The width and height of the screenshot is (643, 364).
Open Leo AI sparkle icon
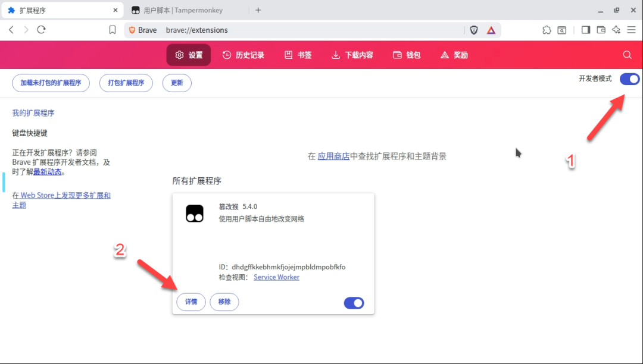(x=616, y=30)
